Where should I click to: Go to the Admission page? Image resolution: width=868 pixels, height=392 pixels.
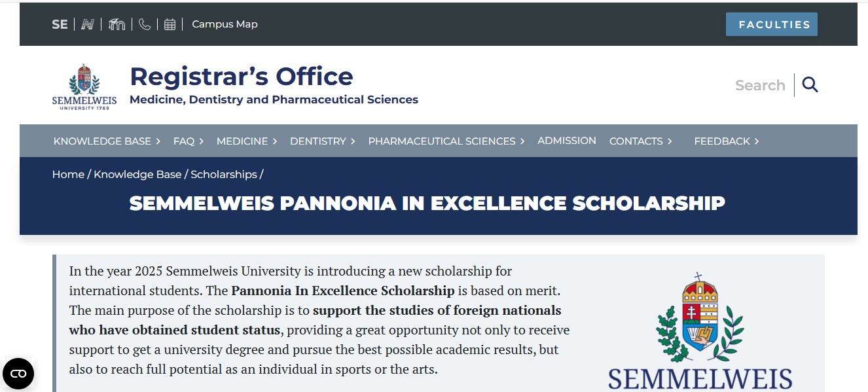[x=567, y=141]
